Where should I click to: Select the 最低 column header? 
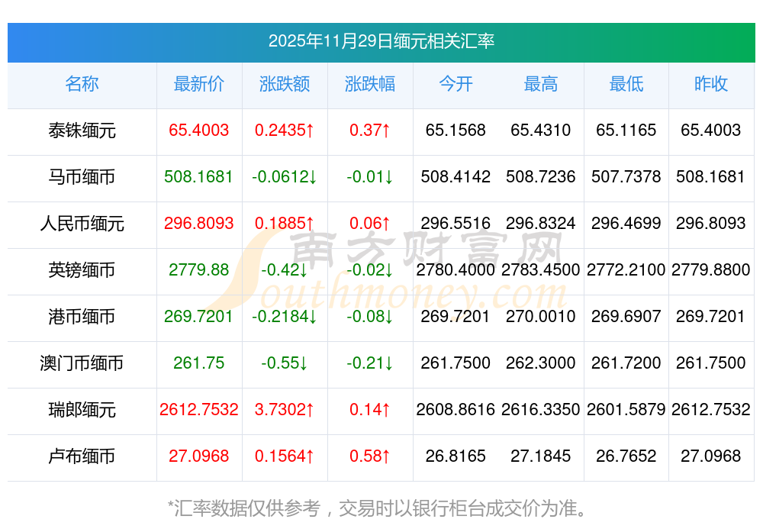(x=626, y=84)
